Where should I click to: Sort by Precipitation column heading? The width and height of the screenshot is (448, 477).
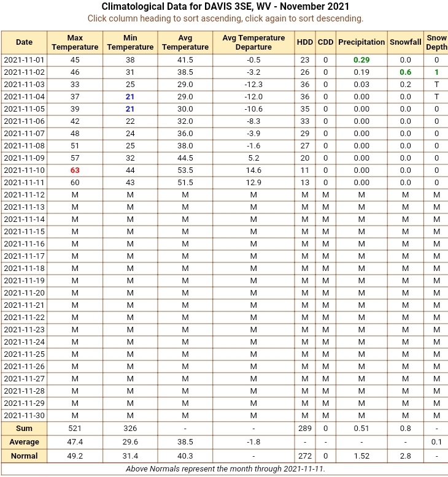(x=361, y=42)
